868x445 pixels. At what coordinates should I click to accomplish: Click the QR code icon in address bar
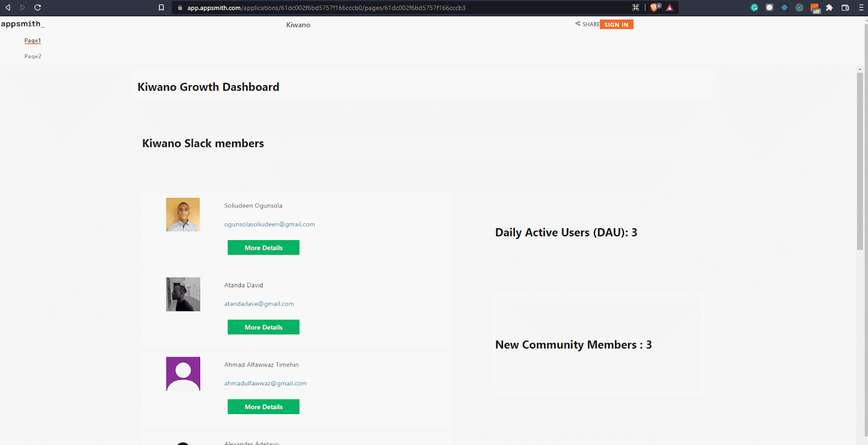click(x=636, y=8)
